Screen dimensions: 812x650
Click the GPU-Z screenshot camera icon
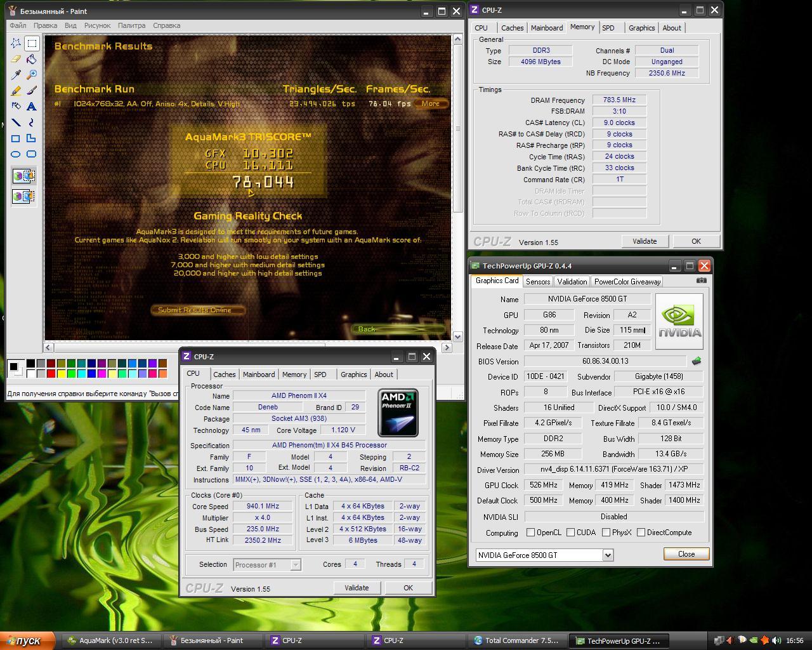click(x=701, y=281)
